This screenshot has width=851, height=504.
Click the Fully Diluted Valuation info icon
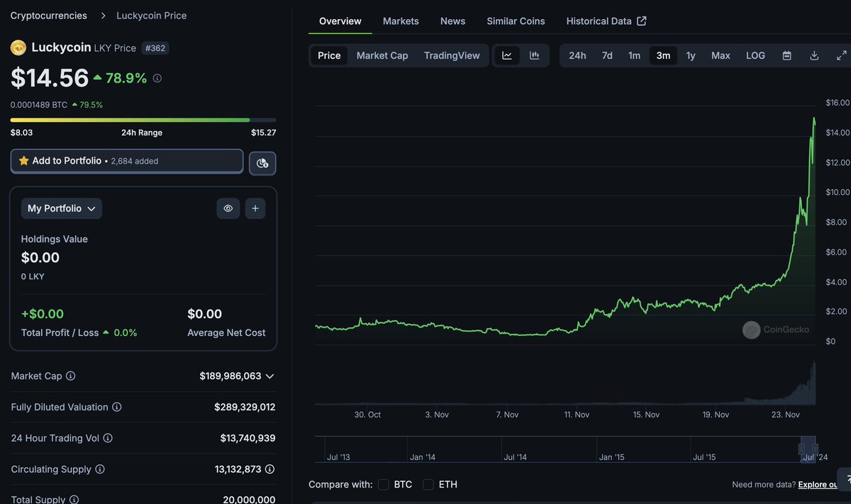coord(117,408)
